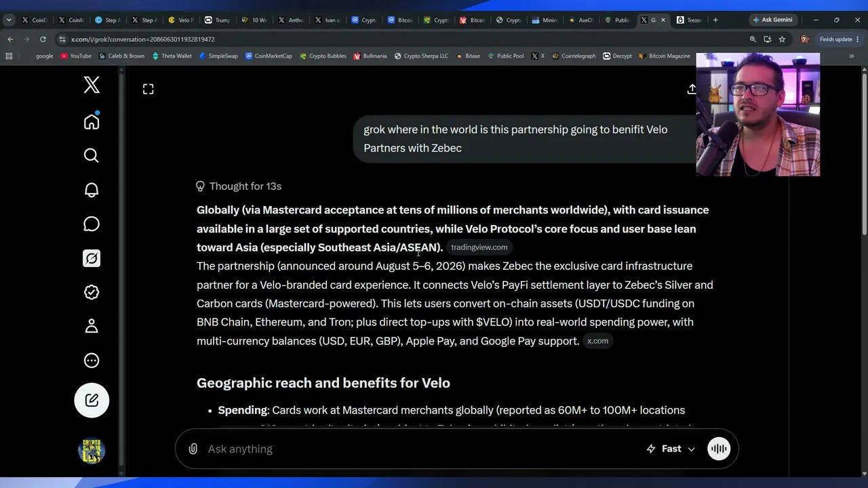This screenshot has width=868, height=488.
Task: Bookmark this page with the star icon
Action: tap(782, 39)
